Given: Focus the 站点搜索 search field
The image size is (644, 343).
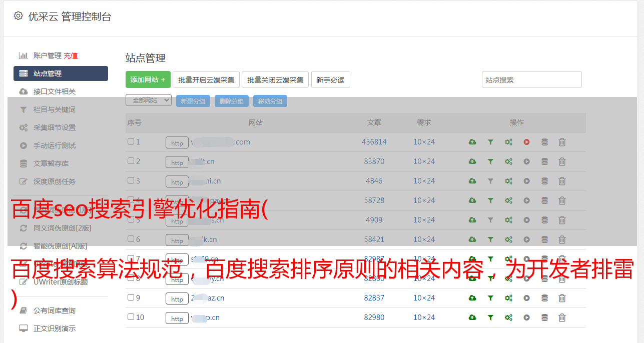Looking at the screenshot, I should coord(531,79).
